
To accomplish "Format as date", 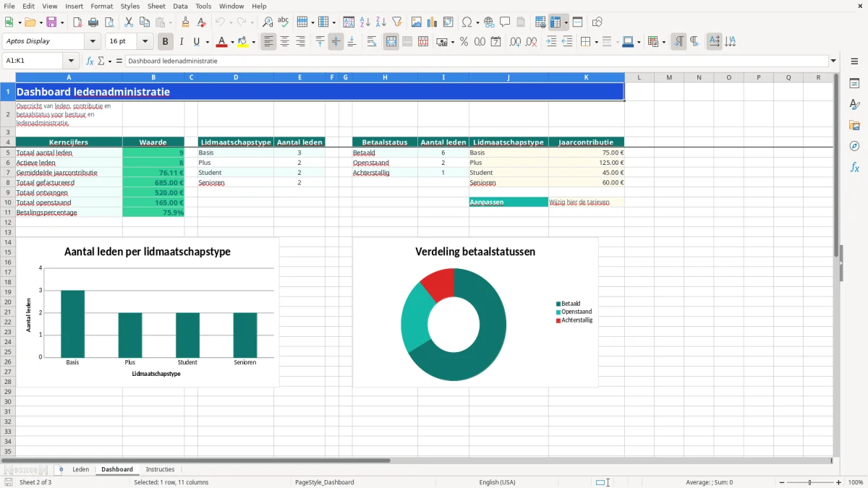I will tap(496, 42).
